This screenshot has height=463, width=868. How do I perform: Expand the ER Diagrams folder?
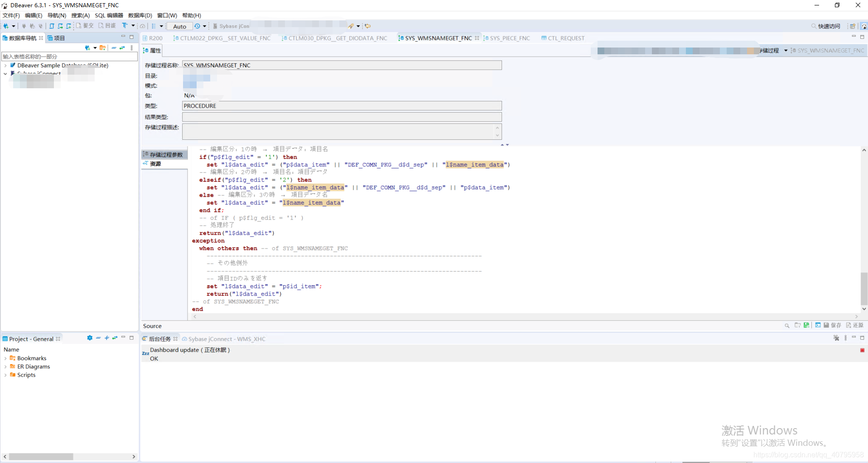pos(5,367)
